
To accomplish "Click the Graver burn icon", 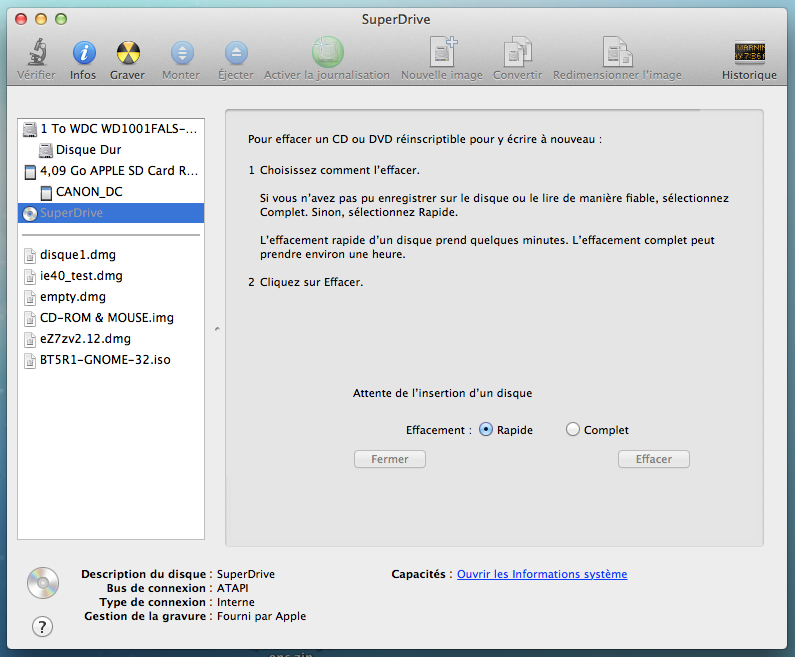I will [128, 53].
